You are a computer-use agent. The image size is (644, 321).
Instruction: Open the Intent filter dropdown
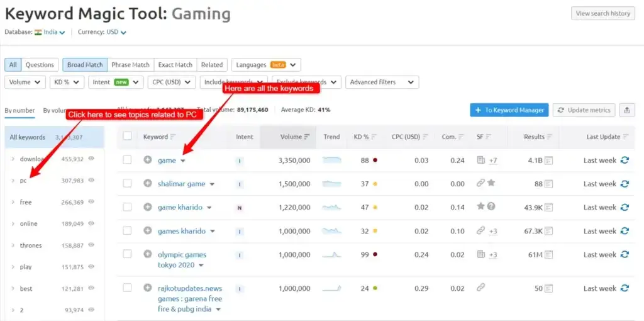click(116, 82)
